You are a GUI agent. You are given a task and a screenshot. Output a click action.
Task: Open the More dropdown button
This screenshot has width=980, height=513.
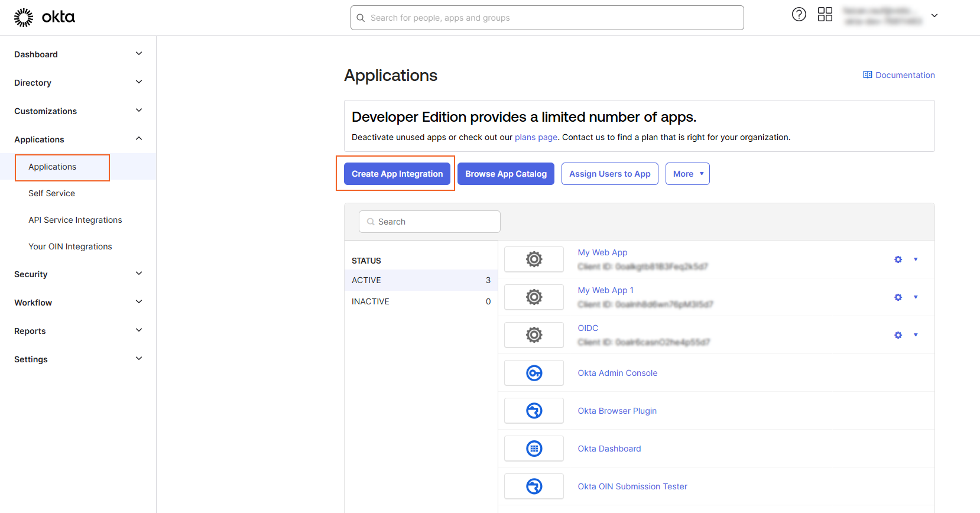click(687, 174)
